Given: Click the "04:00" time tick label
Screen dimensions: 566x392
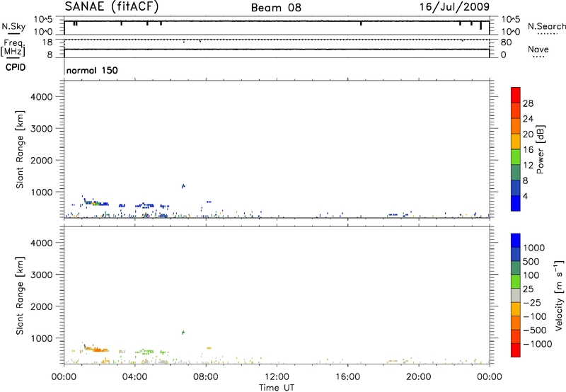Looking at the screenshot, I should [x=134, y=377].
